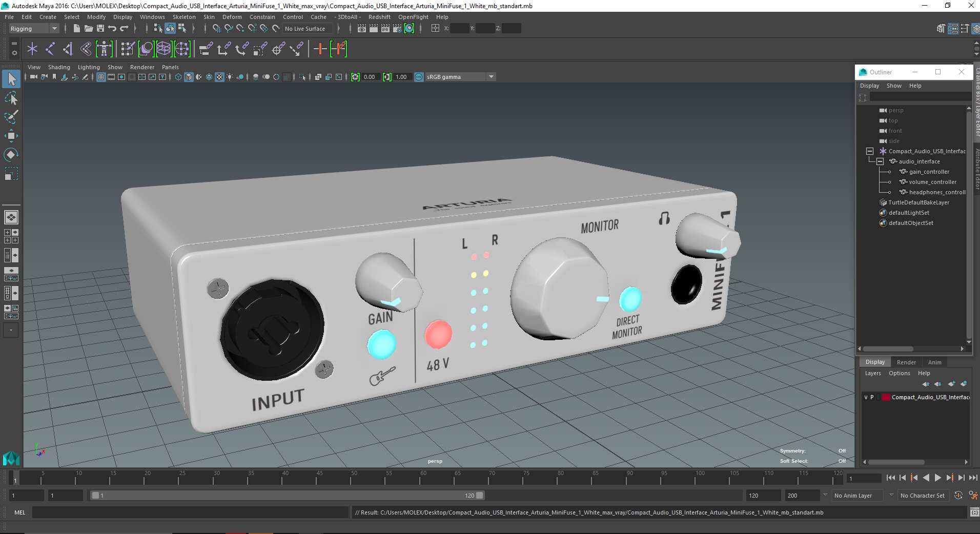Open the sRGB gamma view transform dropdown
980x534 pixels.
pos(460,77)
